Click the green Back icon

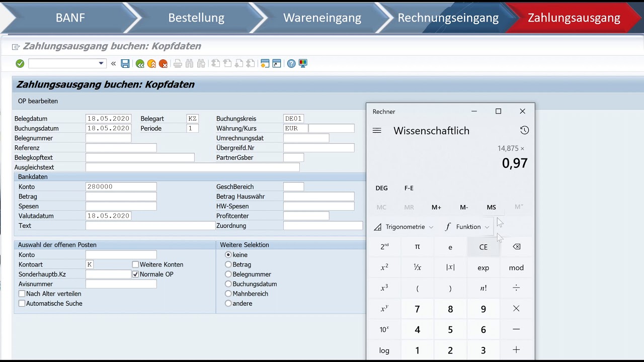tap(140, 63)
